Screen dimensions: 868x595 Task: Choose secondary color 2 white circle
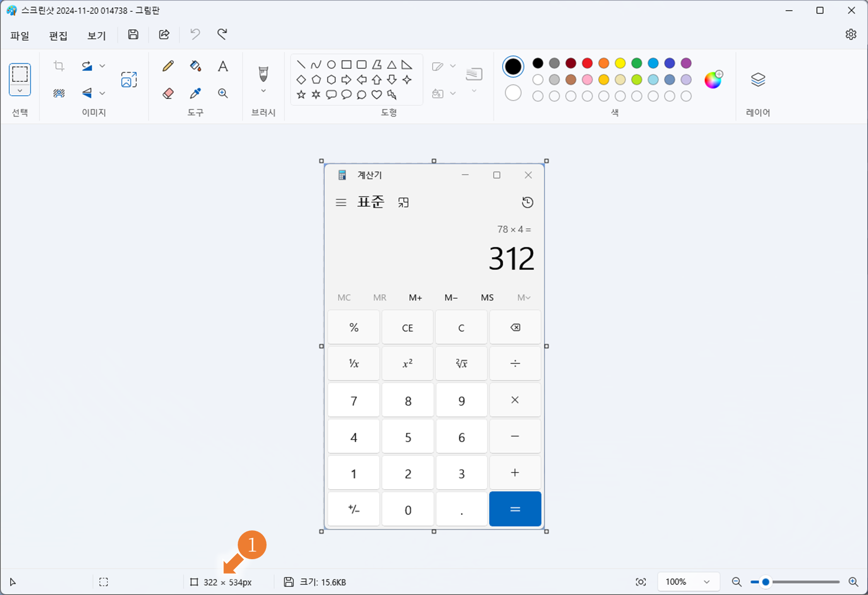tap(513, 93)
